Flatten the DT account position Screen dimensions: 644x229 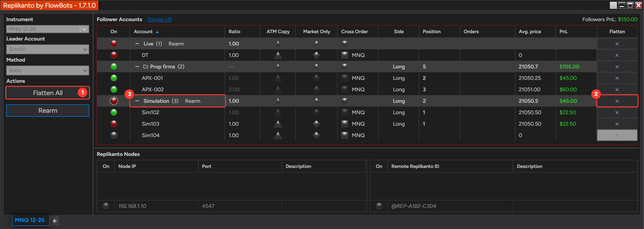pos(617,55)
